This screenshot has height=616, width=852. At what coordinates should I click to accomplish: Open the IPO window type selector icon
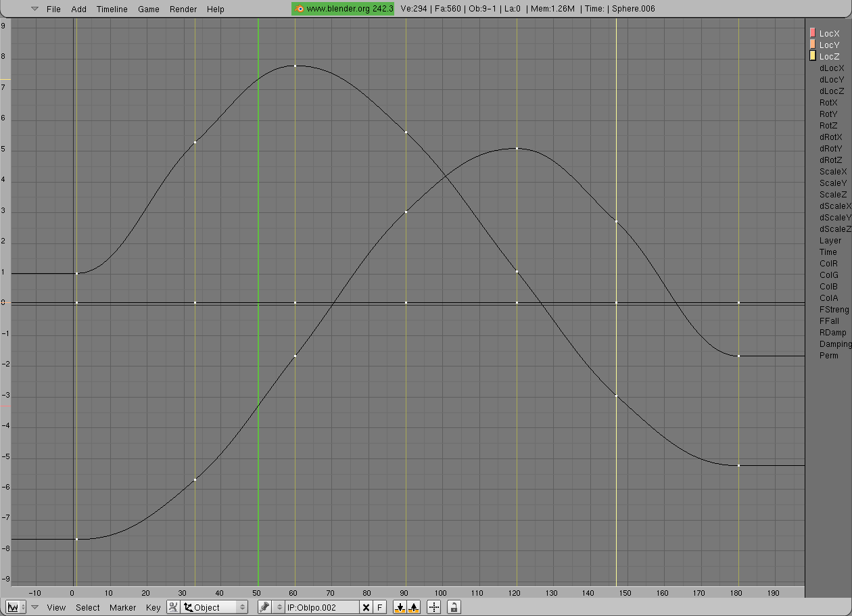pos(16,607)
